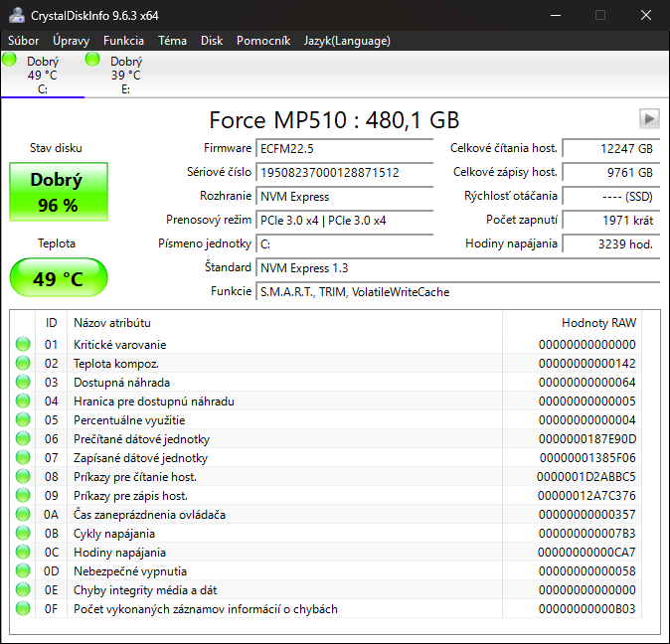Click status orb of Teplota kompoz. row
The image size is (670, 644).
click(x=23, y=363)
